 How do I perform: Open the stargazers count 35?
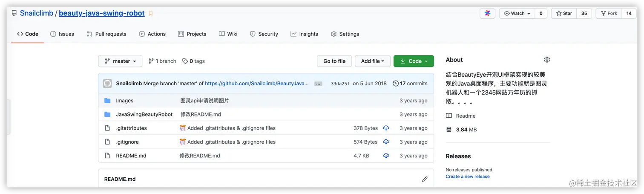tap(584, 13)
